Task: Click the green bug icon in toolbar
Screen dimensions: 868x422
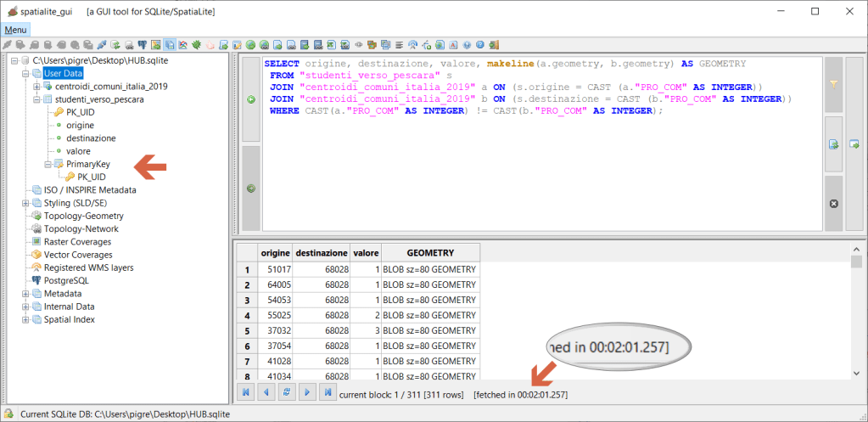Action: 196,44
